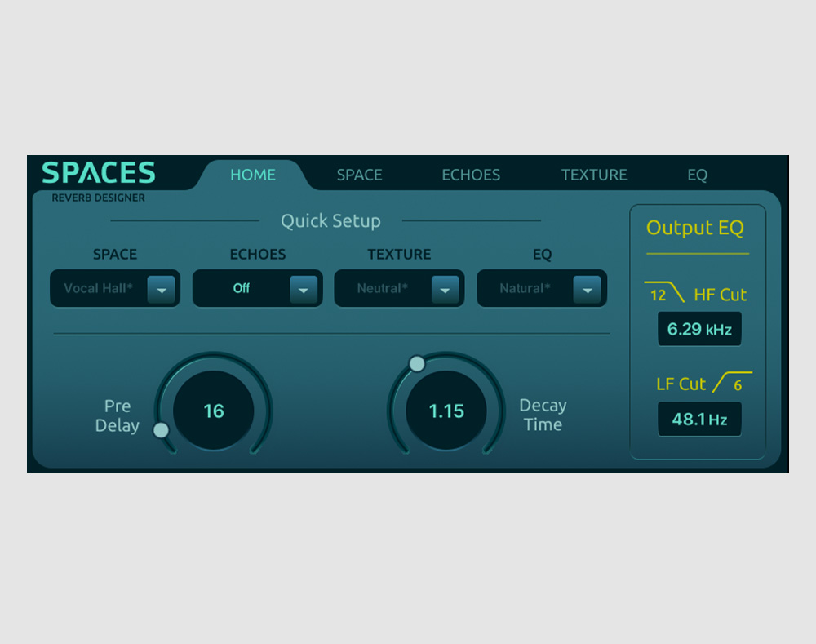Click the HF Cut 12 slope icon
This screenshot has width=816, height=644.
click(x=664, y=292)
